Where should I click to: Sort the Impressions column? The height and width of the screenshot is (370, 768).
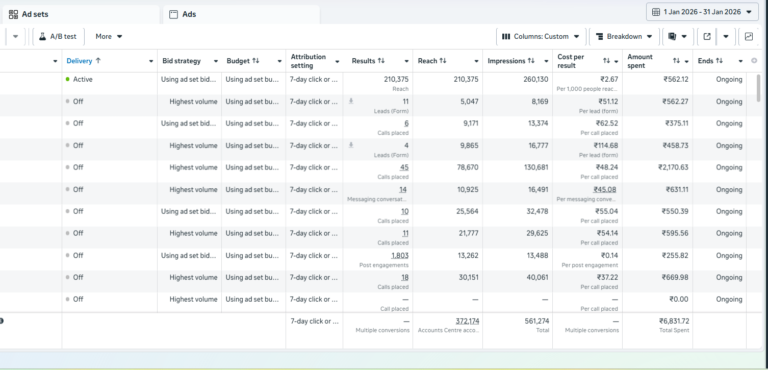[x=531, y=61]
